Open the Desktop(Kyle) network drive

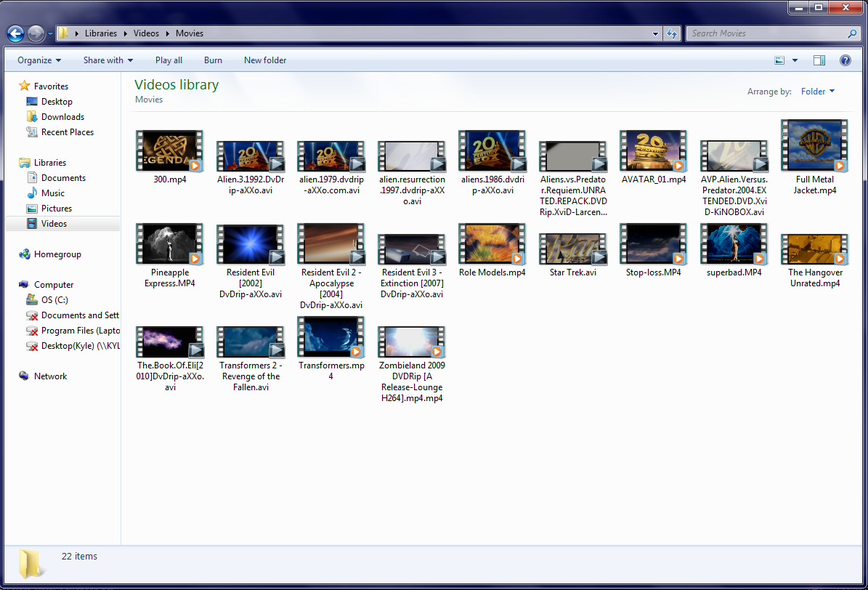coord(73,346)
